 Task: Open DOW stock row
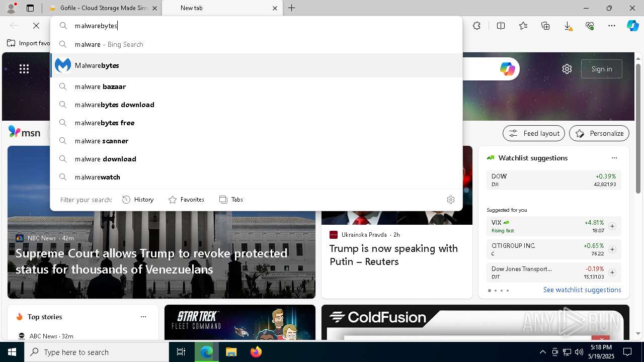tap(553, 180)
